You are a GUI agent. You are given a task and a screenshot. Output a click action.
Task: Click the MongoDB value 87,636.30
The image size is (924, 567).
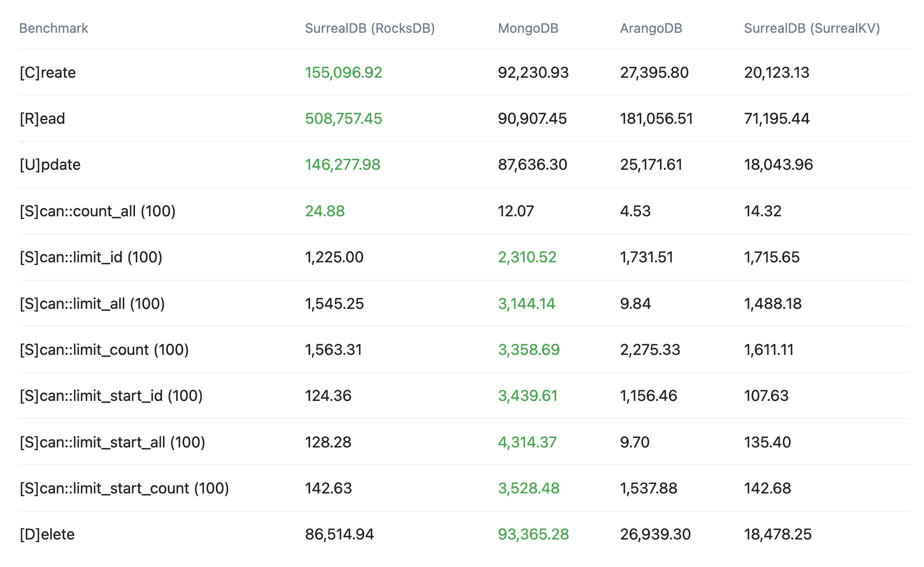pos(532,164)
